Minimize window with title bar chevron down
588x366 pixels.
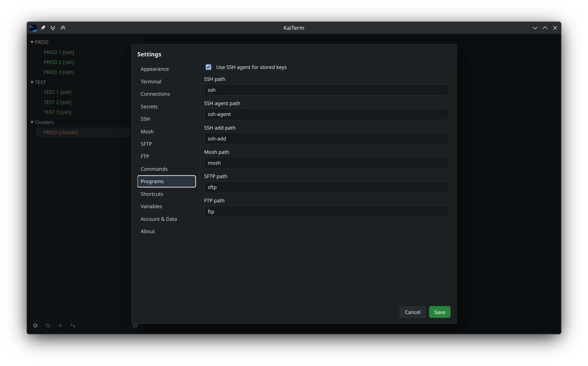(535, 28)
